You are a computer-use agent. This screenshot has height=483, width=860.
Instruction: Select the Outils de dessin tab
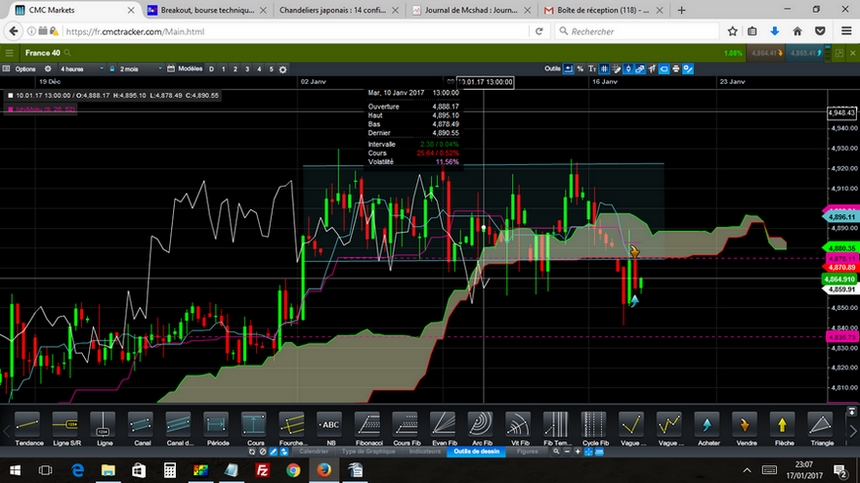point(476,452)
